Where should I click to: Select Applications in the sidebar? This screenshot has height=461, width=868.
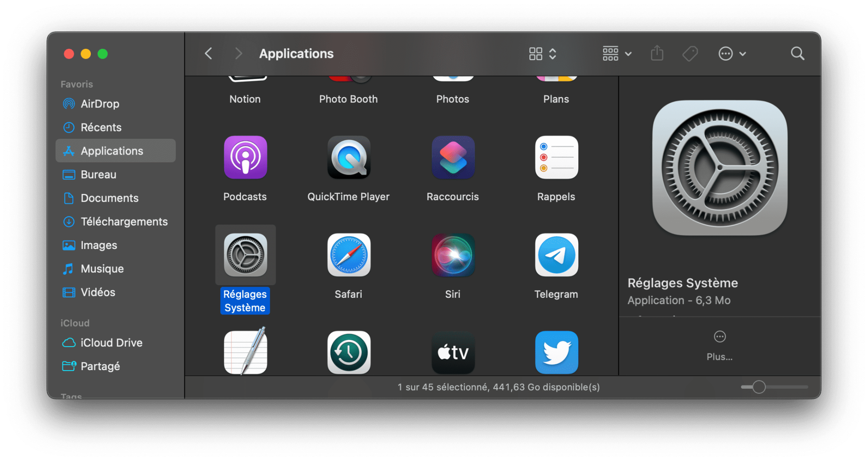point(116,151)
